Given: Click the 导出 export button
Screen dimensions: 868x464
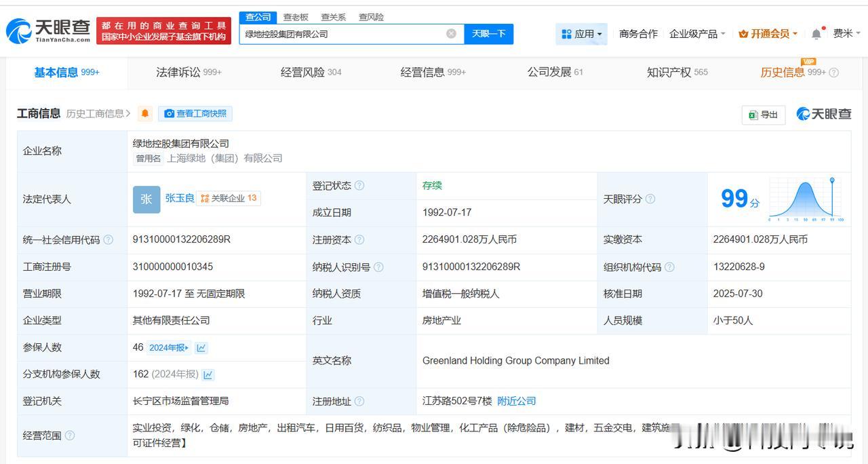Looking at the screenshot, I should (764, 115).
